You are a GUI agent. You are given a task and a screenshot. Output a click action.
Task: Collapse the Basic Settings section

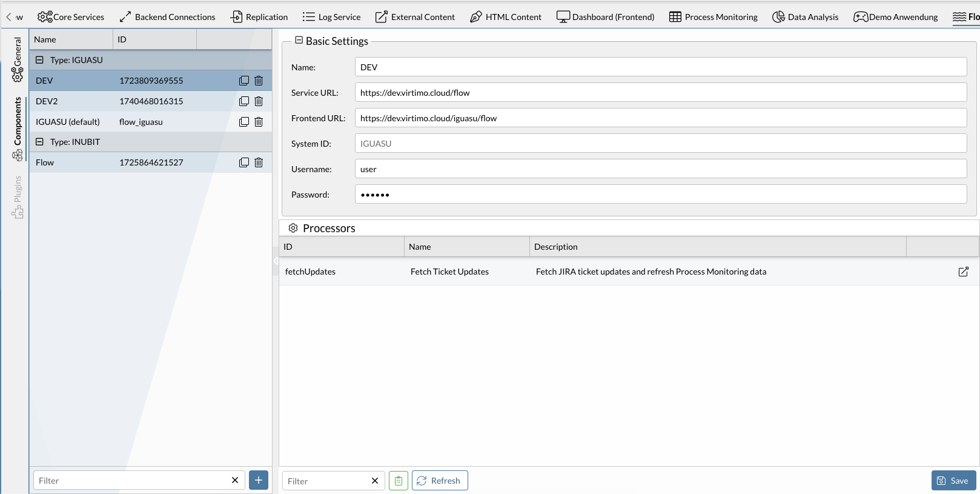pyautogui.click(x=299, y=41)
